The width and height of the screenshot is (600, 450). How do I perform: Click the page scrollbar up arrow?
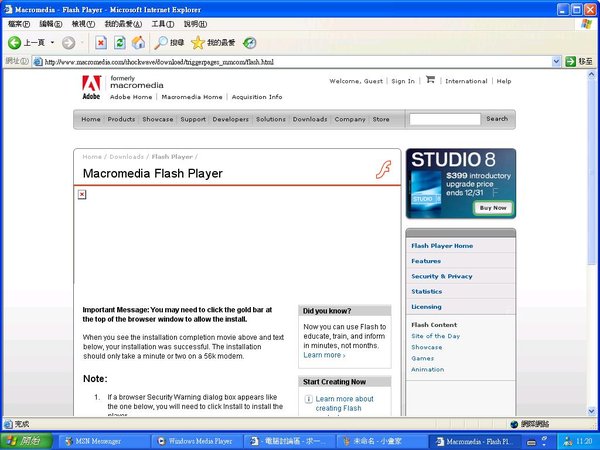coord(592,74)
